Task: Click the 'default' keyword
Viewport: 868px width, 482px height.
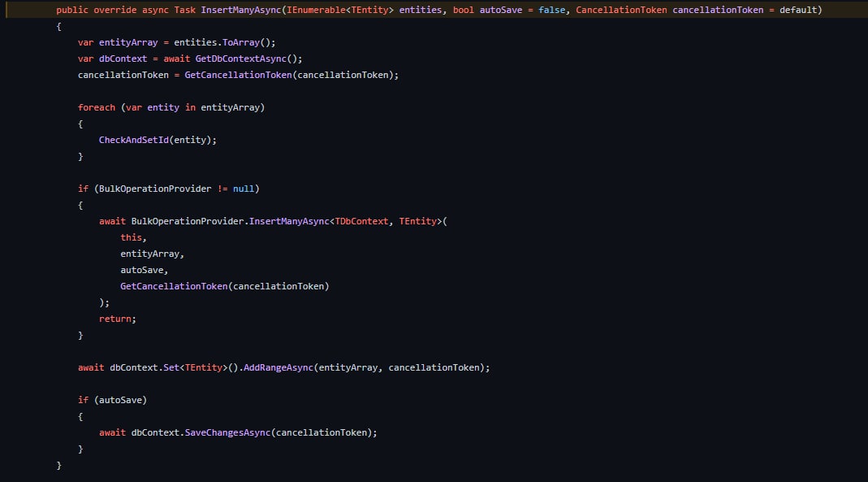Action: 798,10
